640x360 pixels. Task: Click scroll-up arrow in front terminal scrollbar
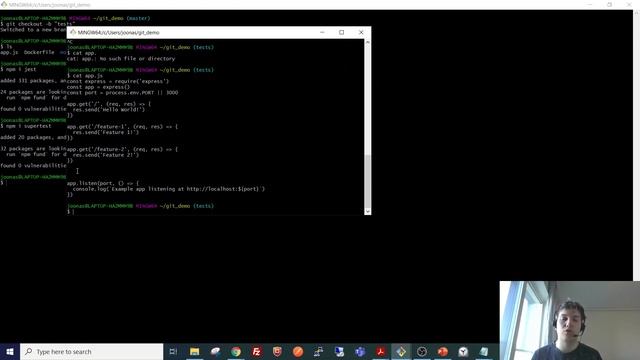[x=367, y=42]
